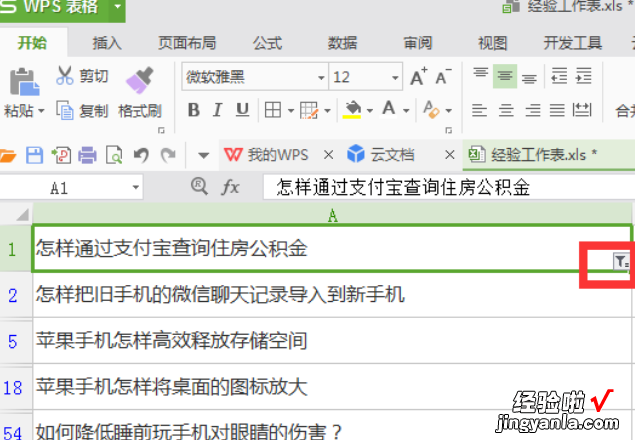
Task: Toggle align text right
Action: click(x=533, y=110)
